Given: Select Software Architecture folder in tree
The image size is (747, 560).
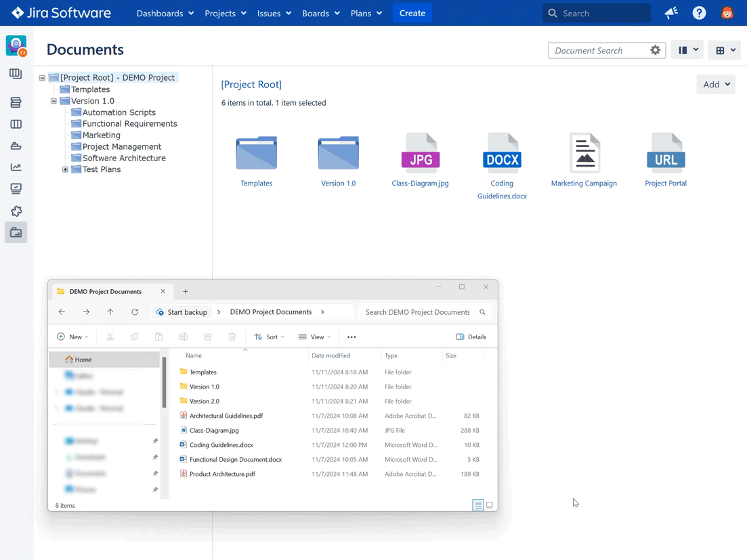Looking at the screenshot, I should pos(124,158).
